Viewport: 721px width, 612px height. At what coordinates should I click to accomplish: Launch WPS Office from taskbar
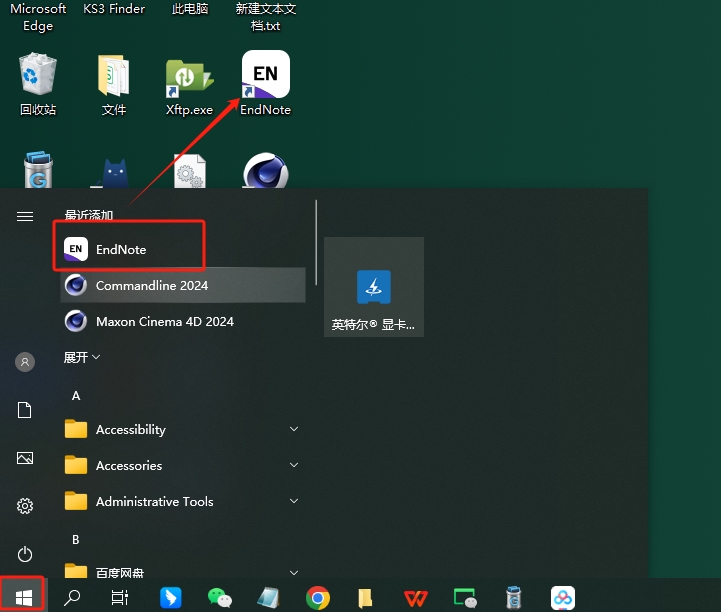(x=416, y=598)
